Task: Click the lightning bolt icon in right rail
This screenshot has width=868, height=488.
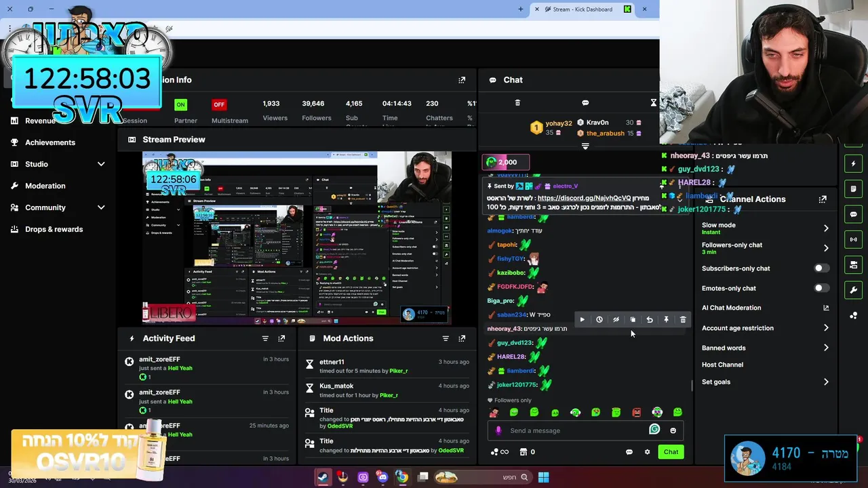Action: tap(853, 164)
